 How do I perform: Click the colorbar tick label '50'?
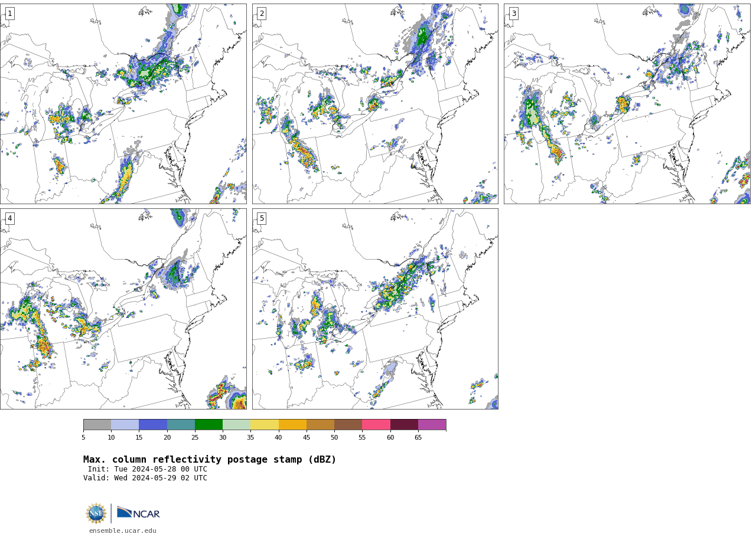(334, 438)
